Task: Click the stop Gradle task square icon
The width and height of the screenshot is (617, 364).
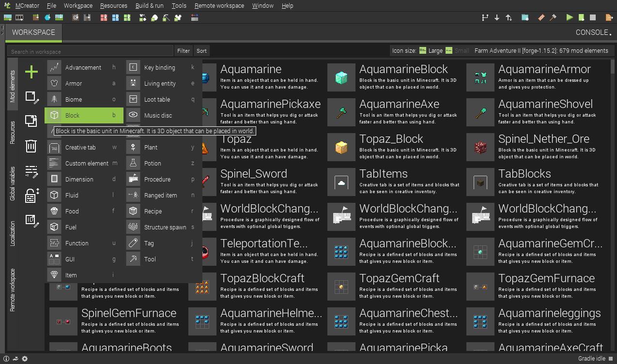Action: click(593, 17)
